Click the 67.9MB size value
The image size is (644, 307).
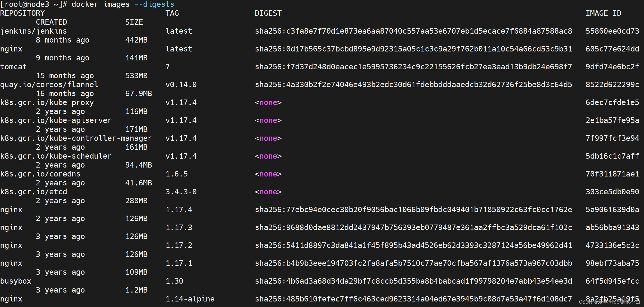(x=139, y=94)
